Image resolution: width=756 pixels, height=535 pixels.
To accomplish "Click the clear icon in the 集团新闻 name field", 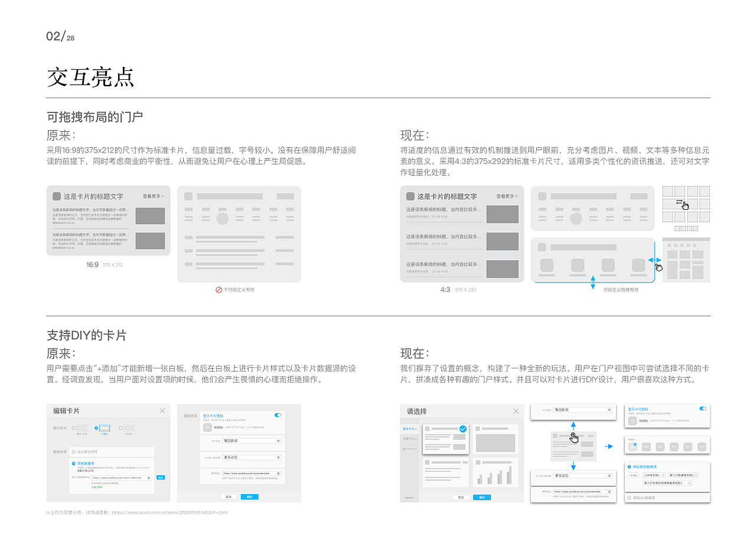I will 609,410.
